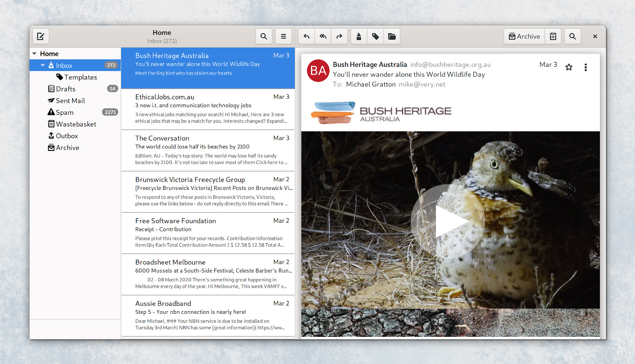The width and height of the screenshot is (635, 364).
Task: Click the Reply All double-arrow icon
Action: pyautogui.click(x=323, y=36)
